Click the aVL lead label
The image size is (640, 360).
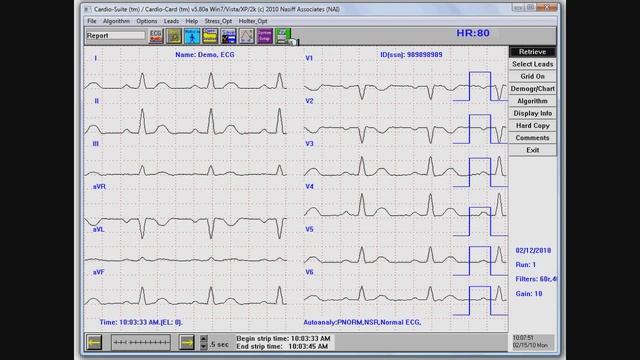tap(98, 229)
